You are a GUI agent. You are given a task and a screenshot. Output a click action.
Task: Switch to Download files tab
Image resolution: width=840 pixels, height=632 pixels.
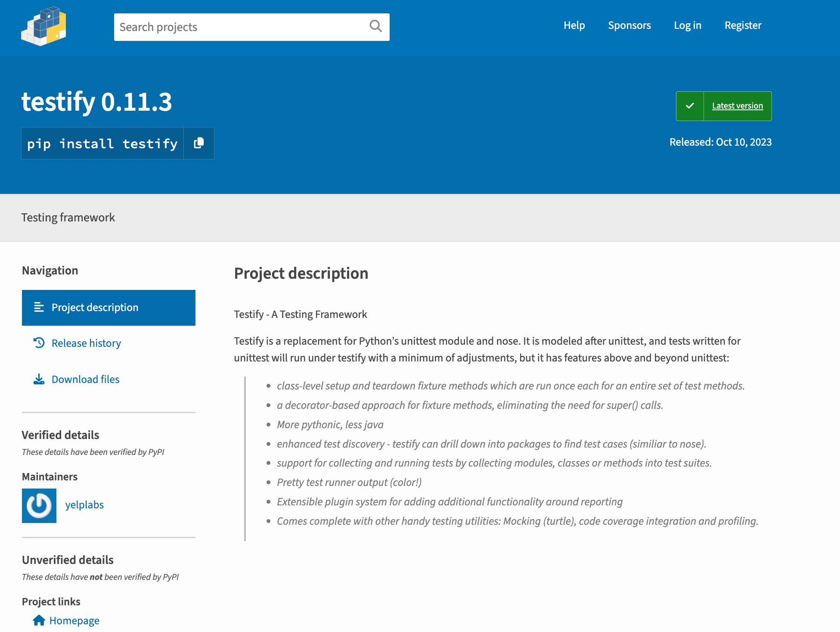click(x=86, y=380)
